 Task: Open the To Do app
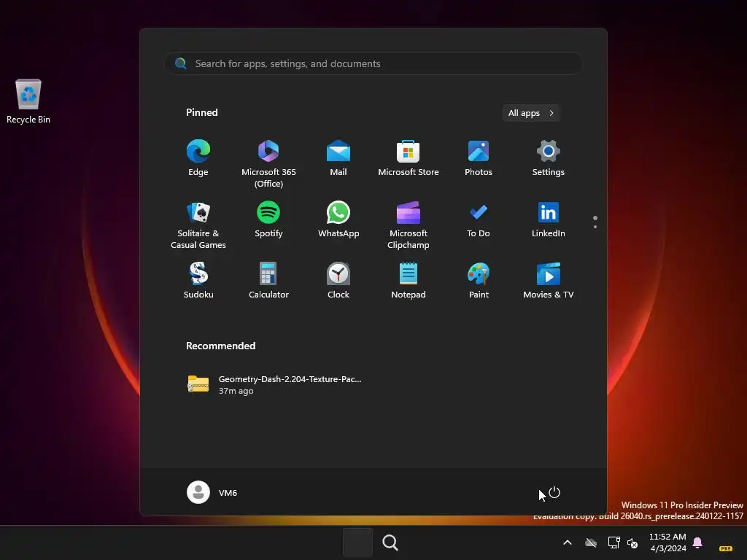tap(479, 220)
